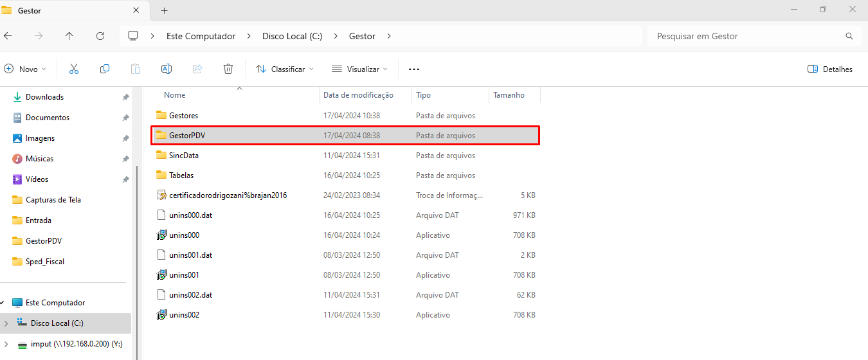Toggle the Detalhes pane
868x360 pixels.
point(830,69)
